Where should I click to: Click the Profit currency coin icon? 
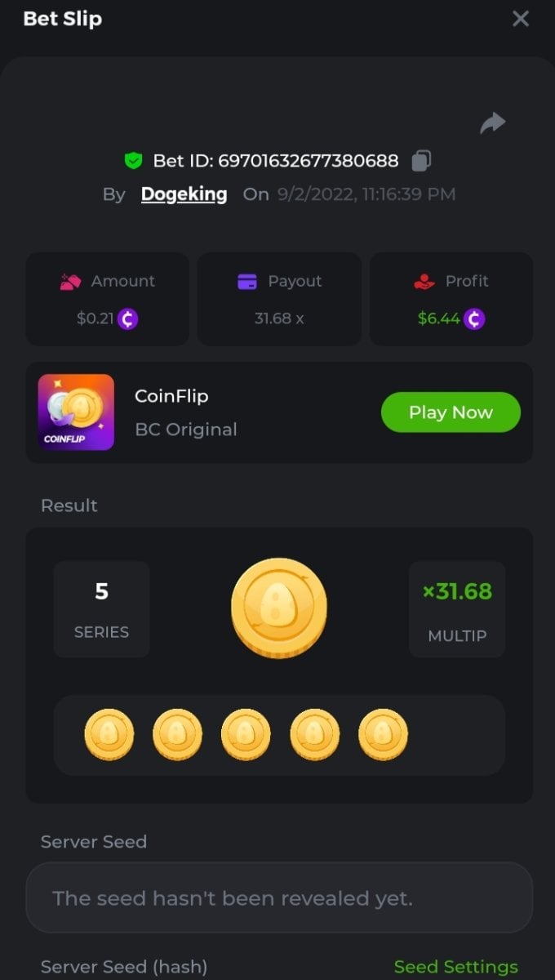click(474, 318)
